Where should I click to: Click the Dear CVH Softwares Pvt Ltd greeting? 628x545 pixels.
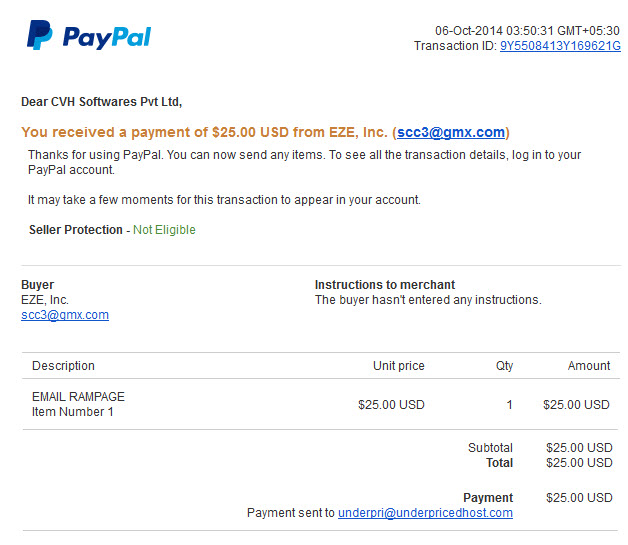point(101,102)
